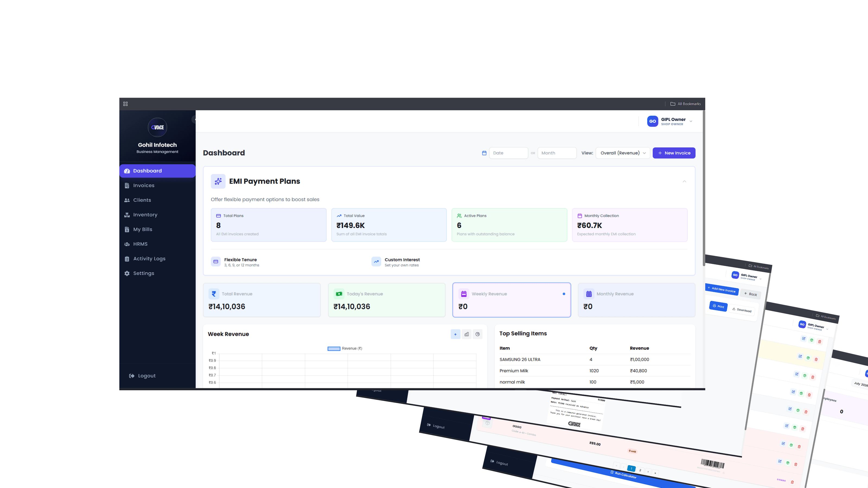Click the Custom Interest trend icon
This screenshot has height=488, width=868.
pyautogui.click(x=376, y=261)
